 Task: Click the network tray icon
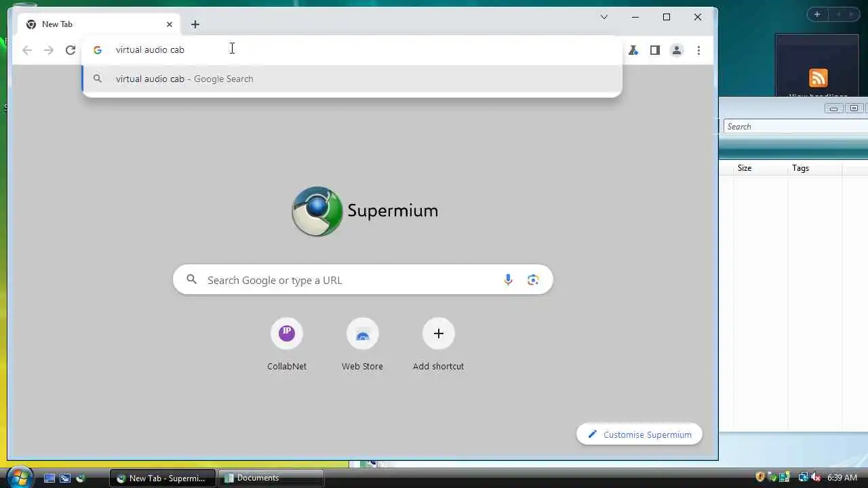pos(804,478)
